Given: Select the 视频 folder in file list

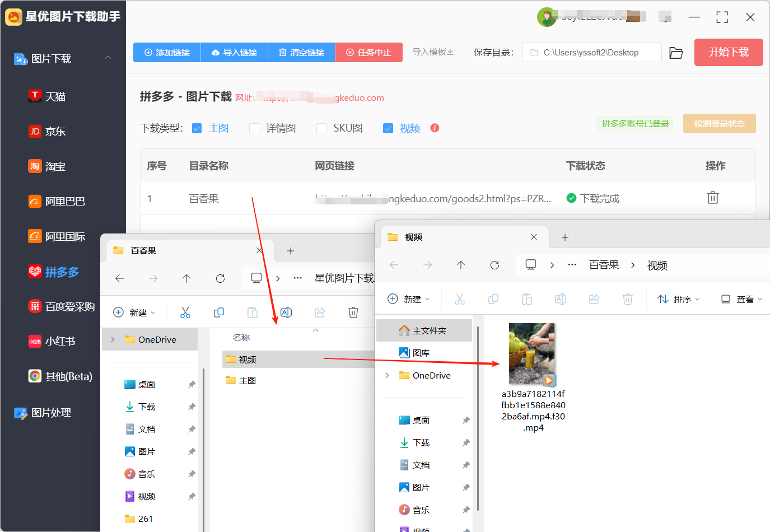Looking at the screenshot, I should [x=298, y=360].
